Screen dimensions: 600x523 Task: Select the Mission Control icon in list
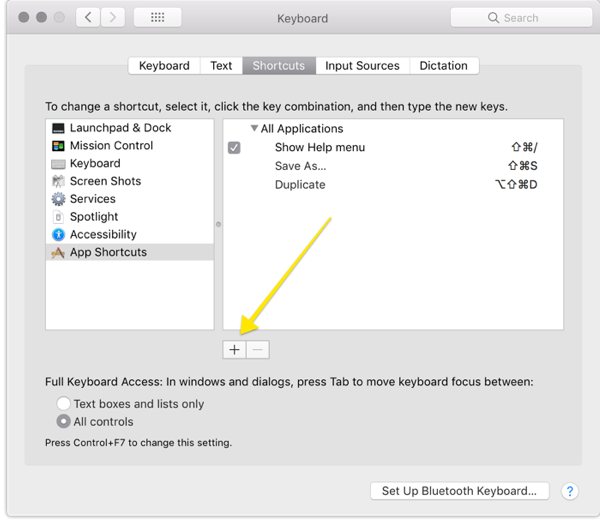pos(59,146)
